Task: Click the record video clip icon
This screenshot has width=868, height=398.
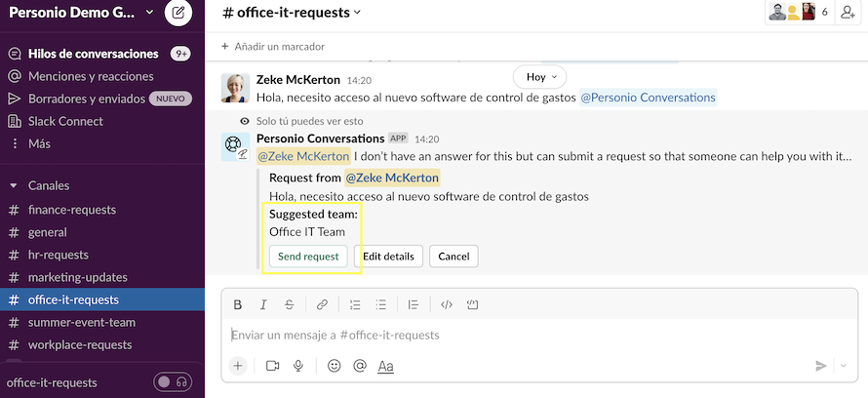Action: coord(272,366)
